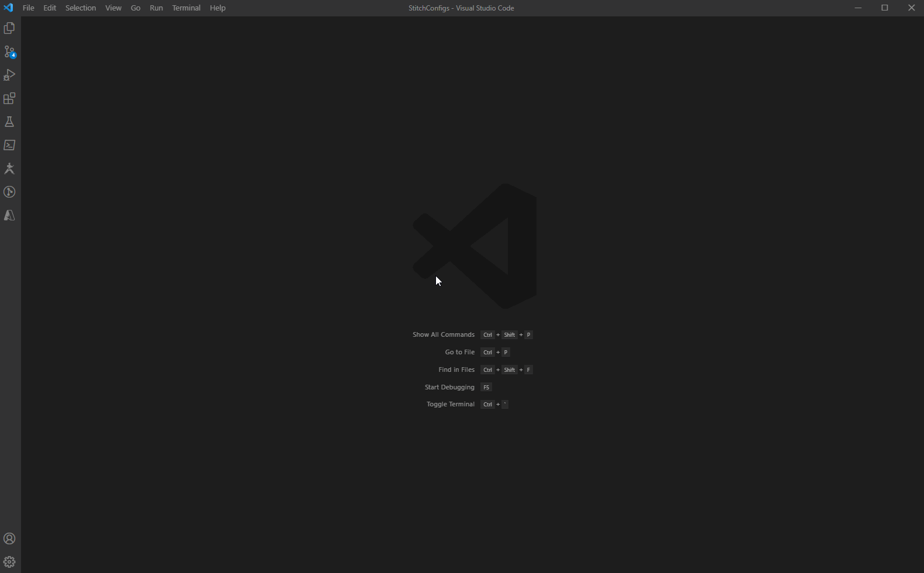
Task: Click the "Toggle Terminal" hint text
Action: coord(451,405)
